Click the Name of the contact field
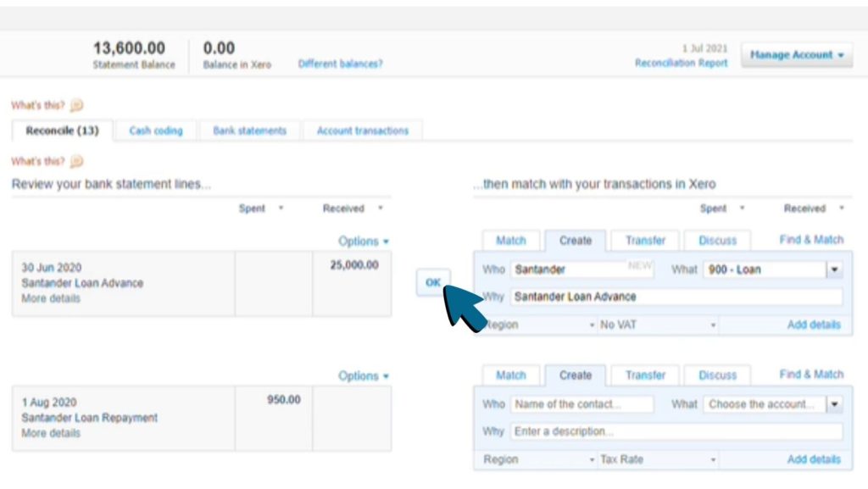The height and width of the screenshot is (489, 868). pyautogui.click(x=581, y=404)
